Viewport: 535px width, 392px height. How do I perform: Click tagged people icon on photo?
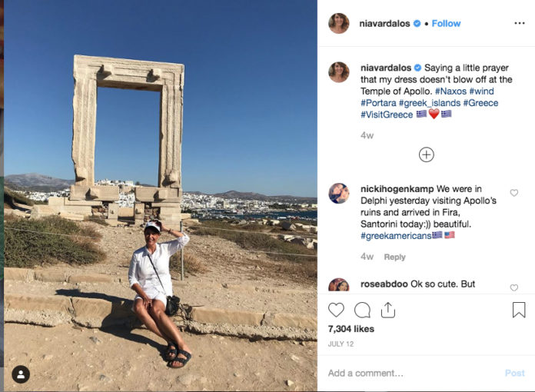point(21,374)
